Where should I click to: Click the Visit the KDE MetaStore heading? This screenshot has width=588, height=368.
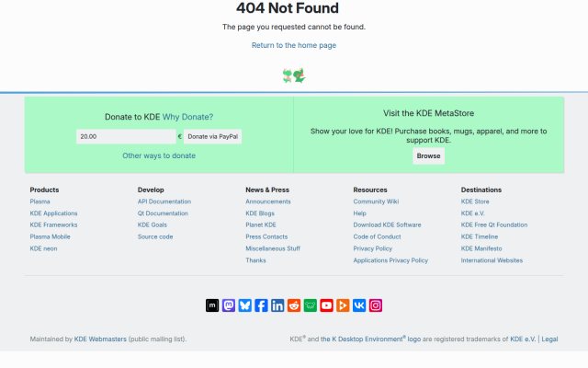(x=429, y=113)
